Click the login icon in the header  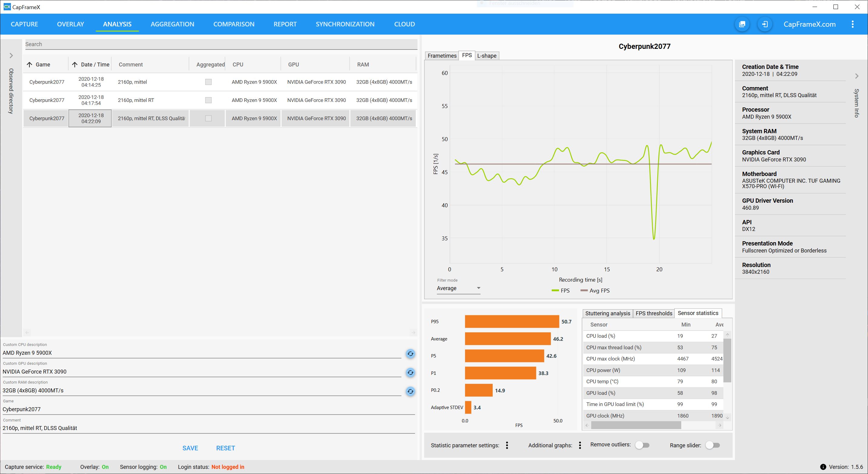765,24
